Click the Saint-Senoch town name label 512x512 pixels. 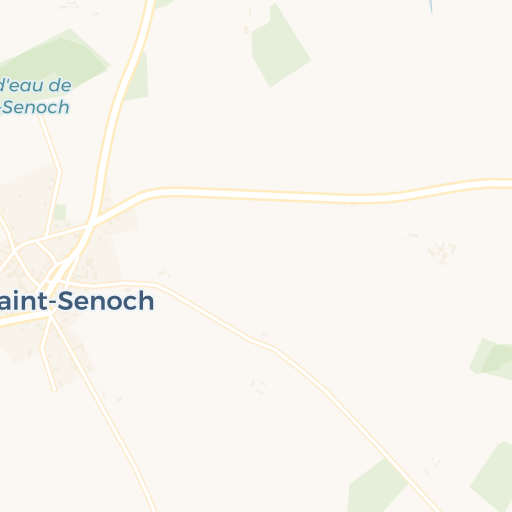pyautogui.click(x=76, y=301)
